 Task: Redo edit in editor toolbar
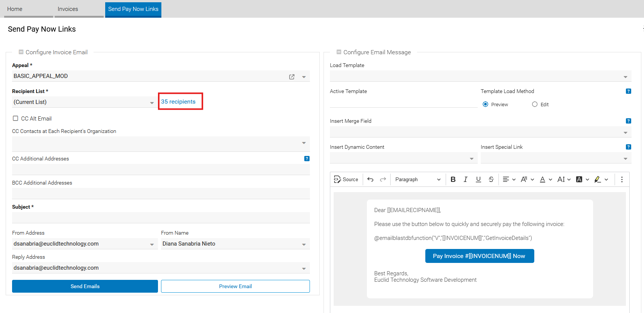click(383, 179)
